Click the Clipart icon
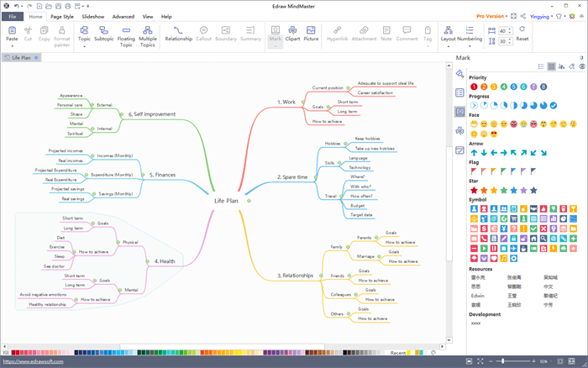Image resolution: width=588 pixels, height=368 pixels. point(292,33)
